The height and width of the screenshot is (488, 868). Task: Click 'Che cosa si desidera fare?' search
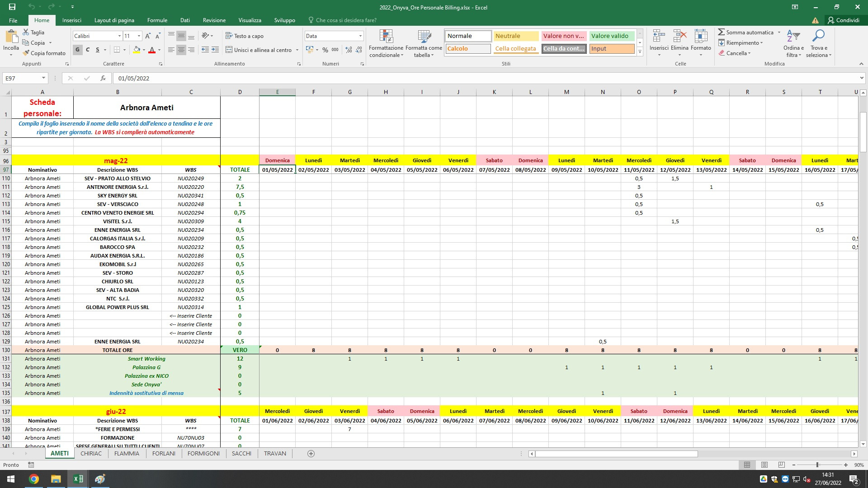click(346, 20)
